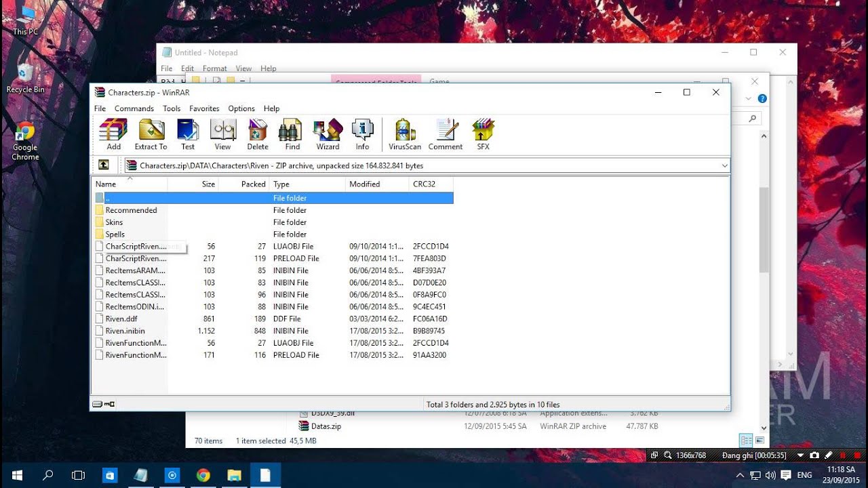Image resolution: width=868 pixels, height=488 pixels.
Task: Open the WinRAR Help menu
Action: [271, 108]
